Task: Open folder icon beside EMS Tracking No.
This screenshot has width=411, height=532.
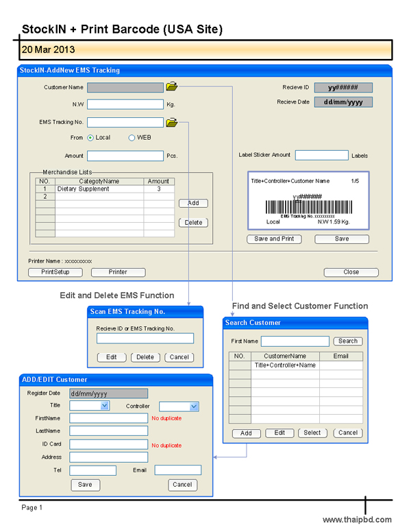Action: (172, 122)
